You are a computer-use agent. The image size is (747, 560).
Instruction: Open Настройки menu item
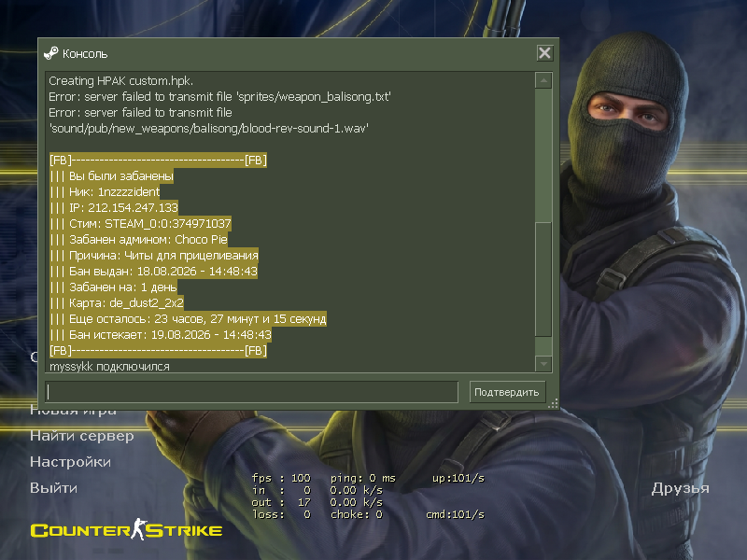(71, 462)
